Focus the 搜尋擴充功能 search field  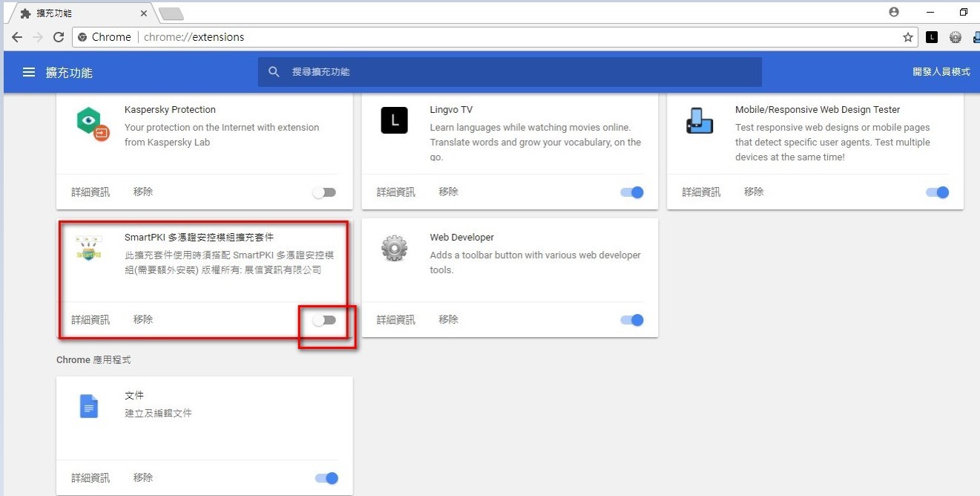(x=510, y=72)
